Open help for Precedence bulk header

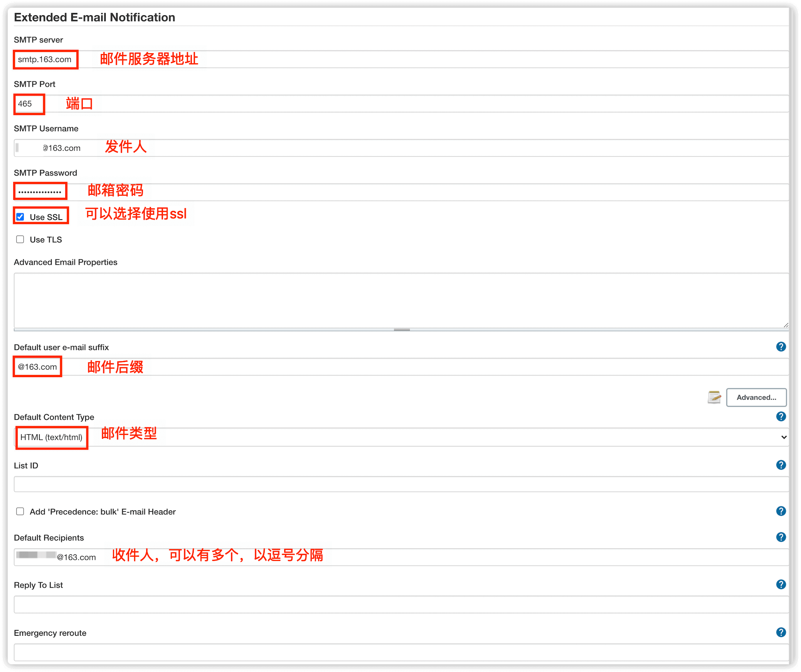click(781, 511)
